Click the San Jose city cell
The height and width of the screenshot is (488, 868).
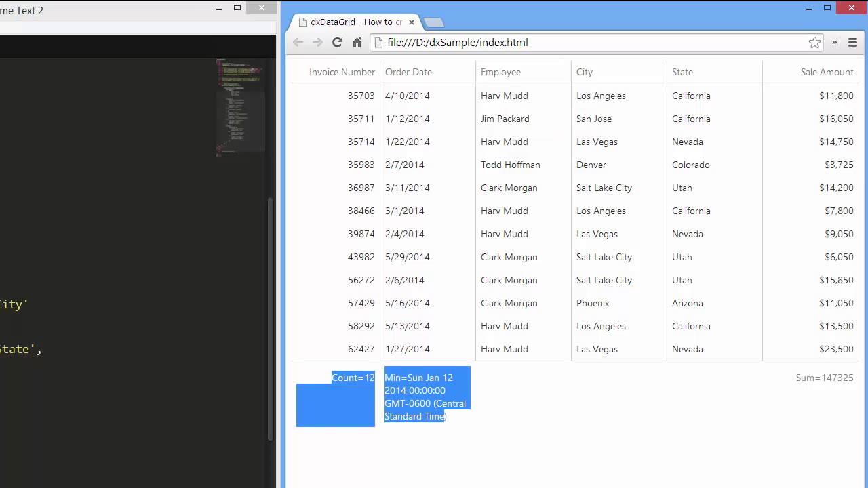593,119
